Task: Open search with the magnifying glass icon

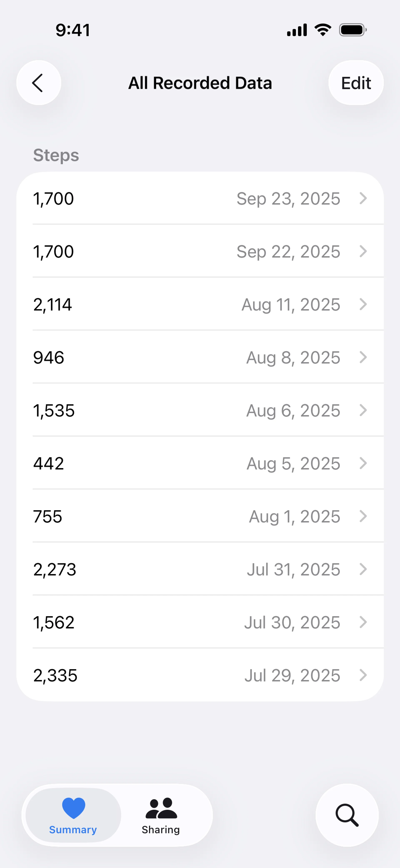Action: pos(347,815)
